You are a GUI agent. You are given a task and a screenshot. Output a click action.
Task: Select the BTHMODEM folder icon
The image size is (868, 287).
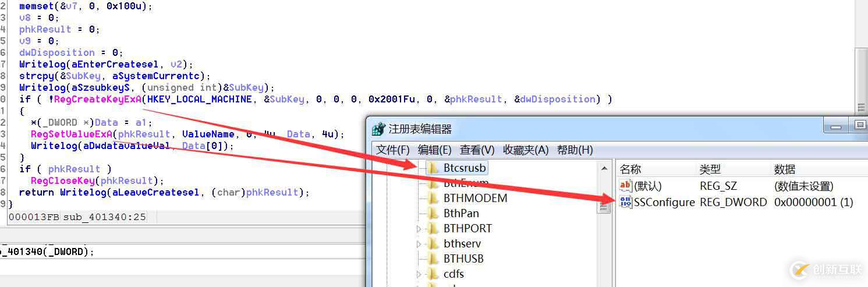pyautogui.click(x=433, y=199)
